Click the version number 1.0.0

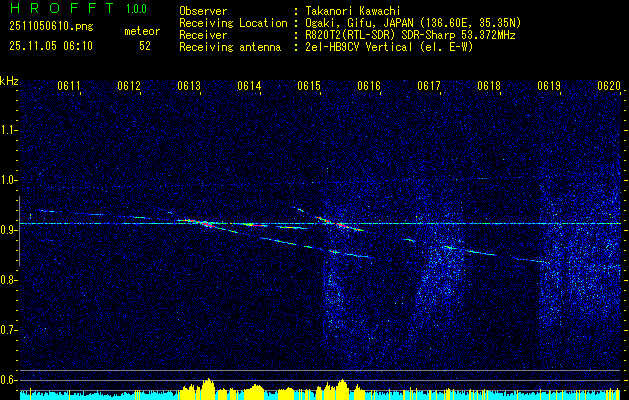[136, 9]
